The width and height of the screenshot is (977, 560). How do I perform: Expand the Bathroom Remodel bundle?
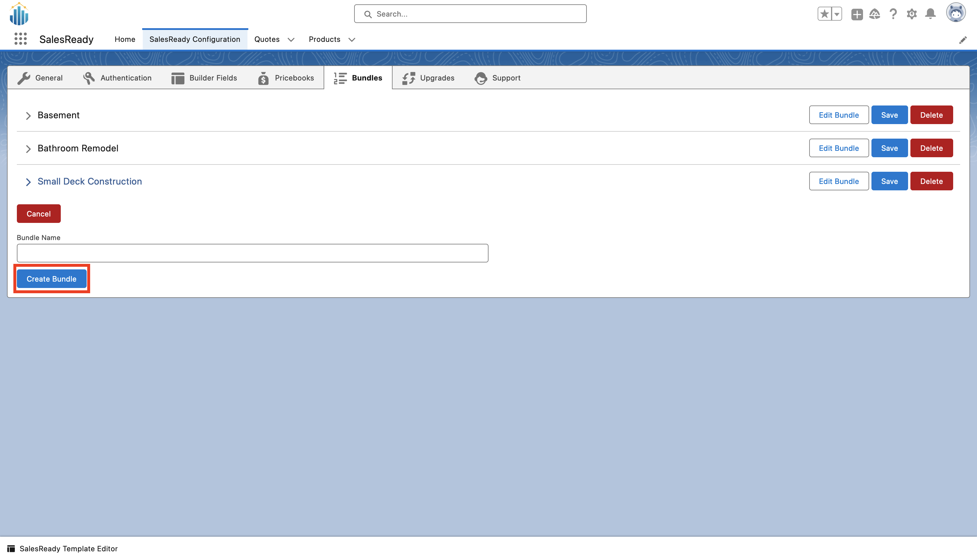tap(28, 149)
